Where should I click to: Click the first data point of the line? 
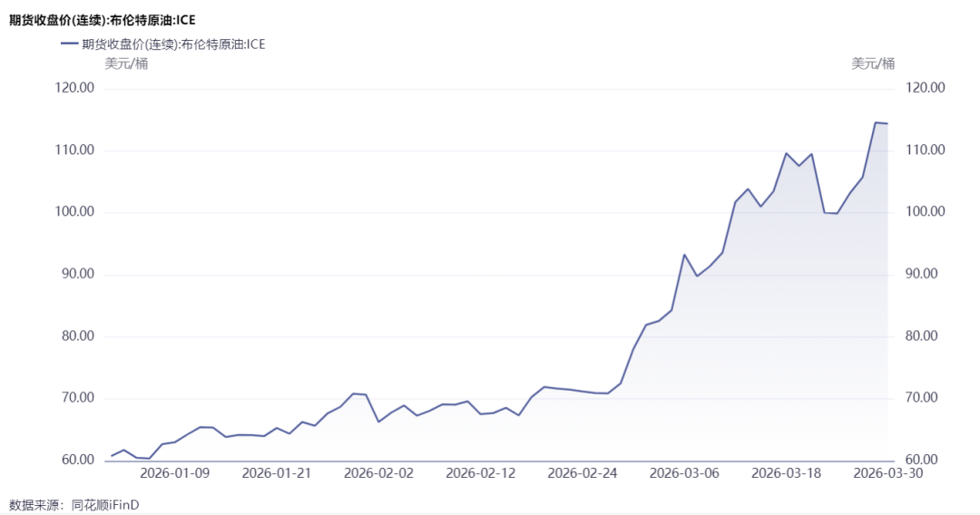[x=112, y=456]
